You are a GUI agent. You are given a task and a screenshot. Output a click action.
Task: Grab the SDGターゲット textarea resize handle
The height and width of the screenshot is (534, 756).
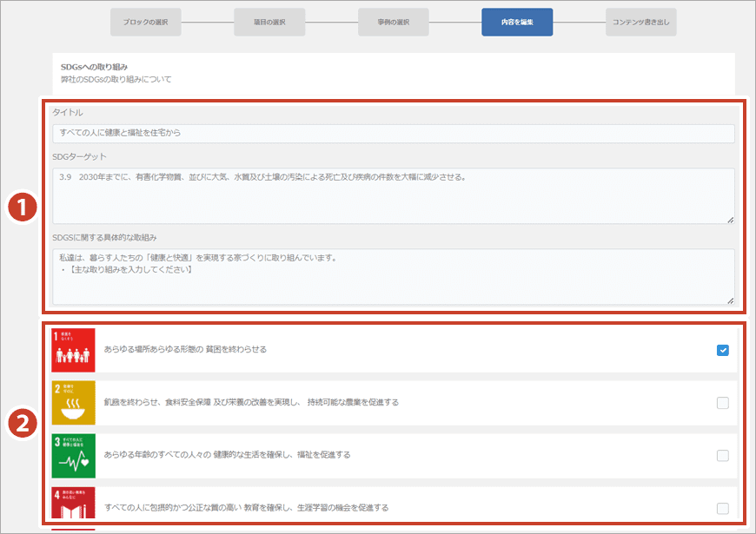(x=731, y=220)
